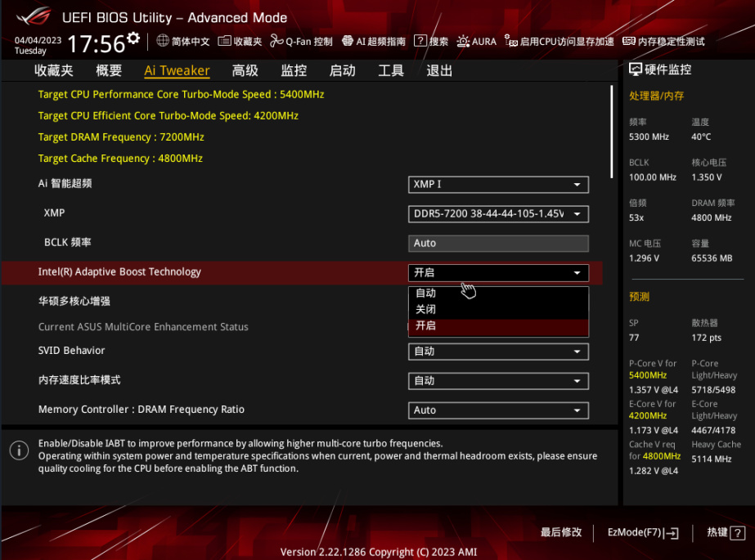This screenshot has width=755, height=560.
Task: Click the 预测 section heading
Action: tap(639, 297)
